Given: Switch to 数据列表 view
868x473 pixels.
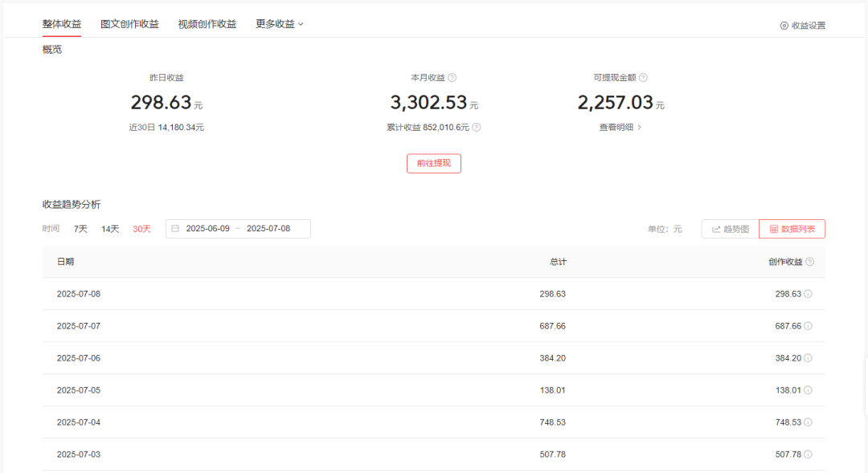Looking at the screenshot, I should tap(792, 229).
